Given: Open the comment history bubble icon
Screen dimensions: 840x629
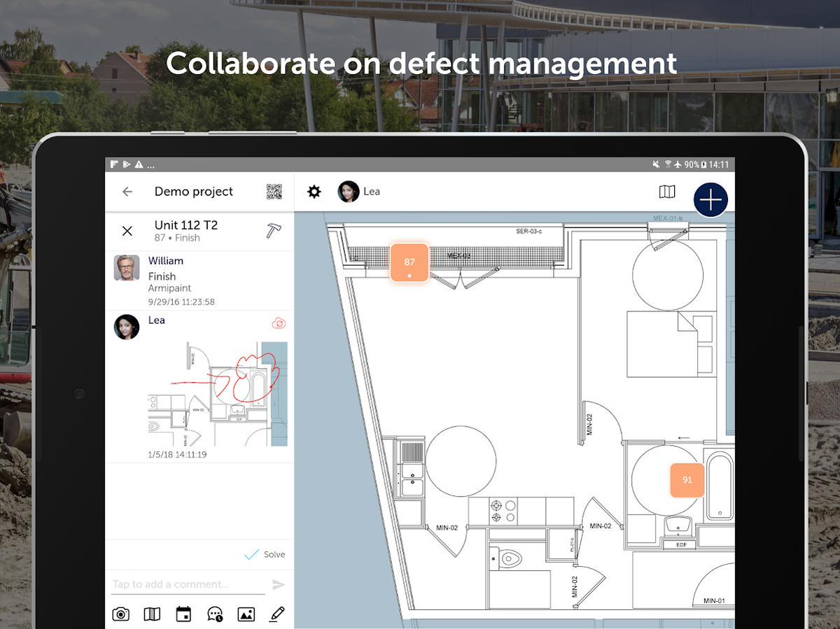Looking at the screenshot, I should (x=215, y=614).
